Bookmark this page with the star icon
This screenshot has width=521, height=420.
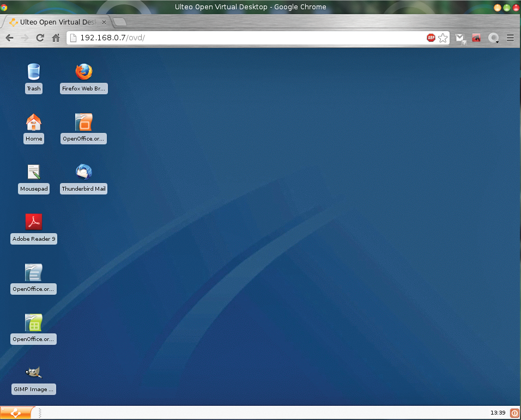tap(443, 38)
